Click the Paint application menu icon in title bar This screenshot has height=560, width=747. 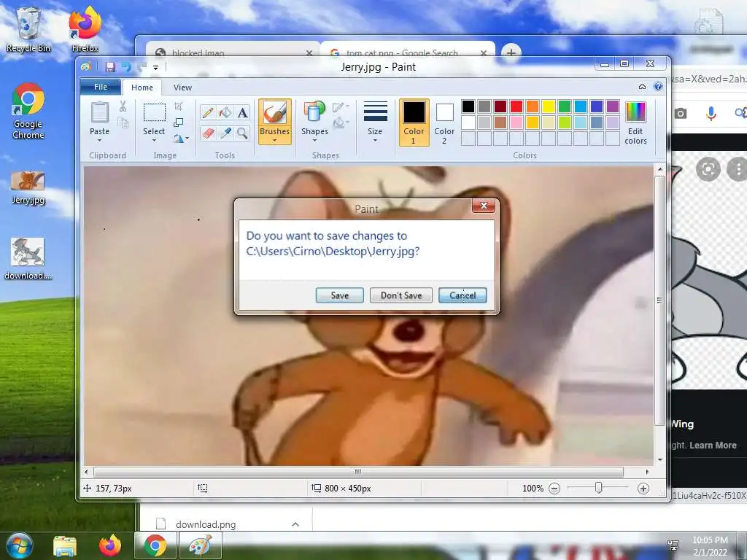[86, 67]
